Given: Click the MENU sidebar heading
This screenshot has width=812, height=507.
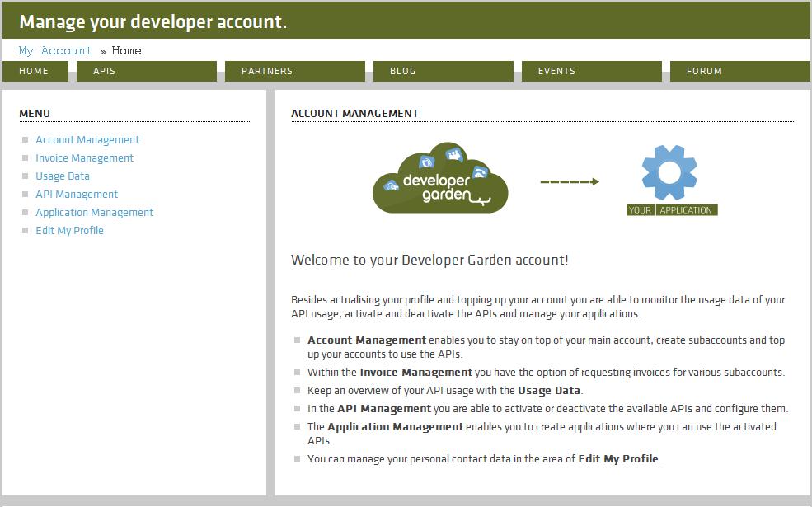Looking at the screenshot, I should coord(35,114).
